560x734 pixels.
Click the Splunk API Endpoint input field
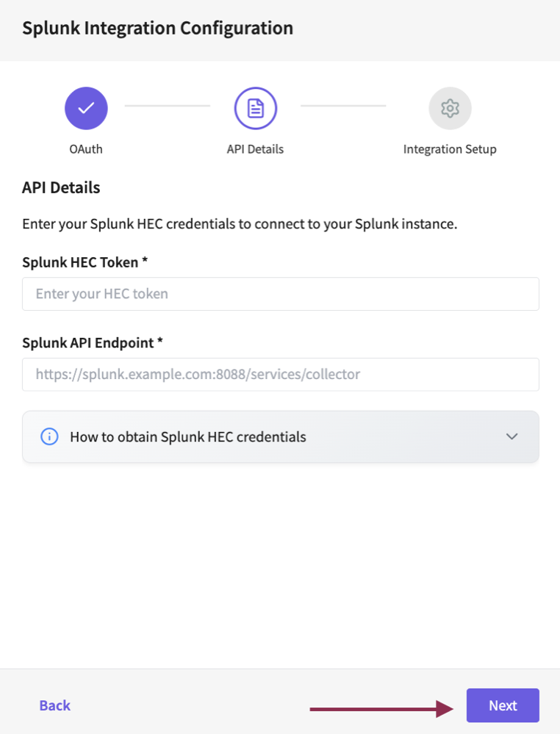point(280,374)
